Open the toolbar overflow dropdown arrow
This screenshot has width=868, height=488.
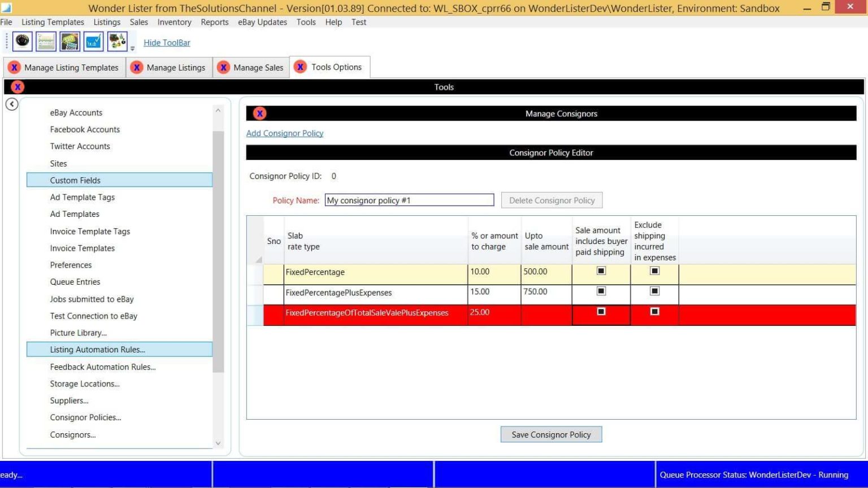pyautogui.click(x=133, y=49)
